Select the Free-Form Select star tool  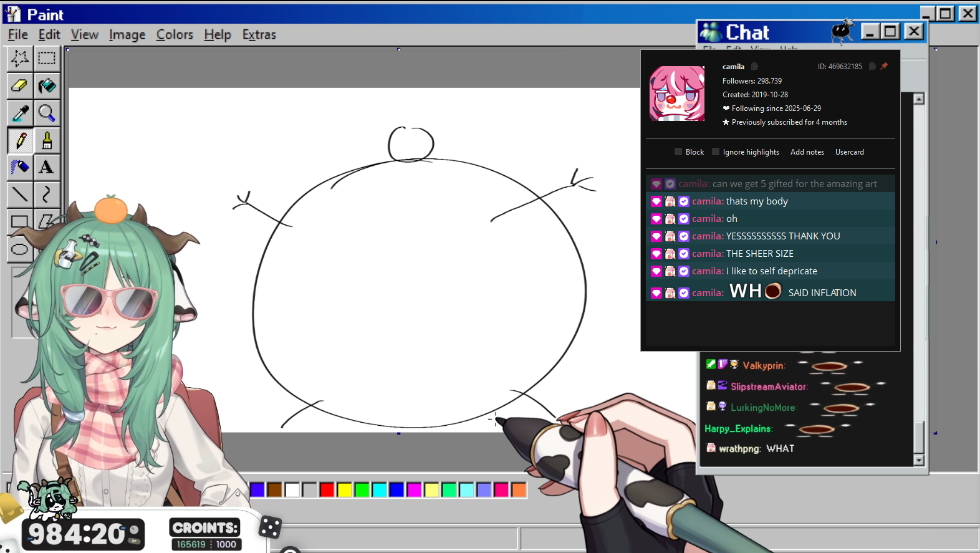pyautogui.click(x=20, y=59)
